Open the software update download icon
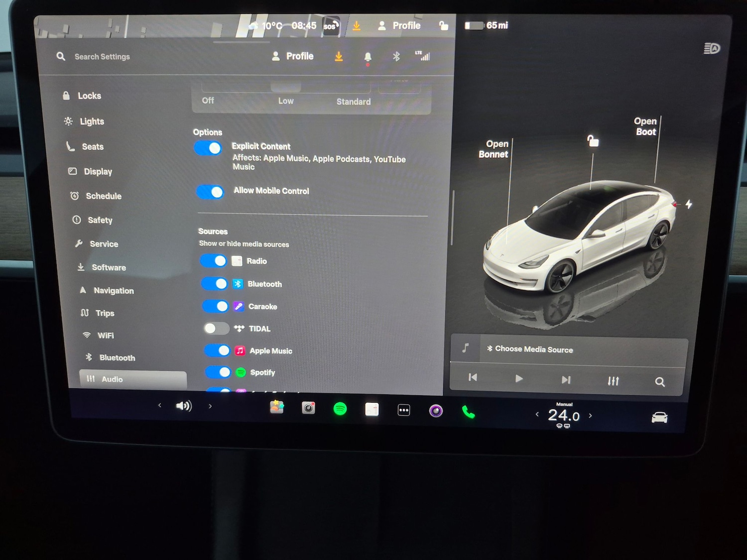 (x=339, y=56)
